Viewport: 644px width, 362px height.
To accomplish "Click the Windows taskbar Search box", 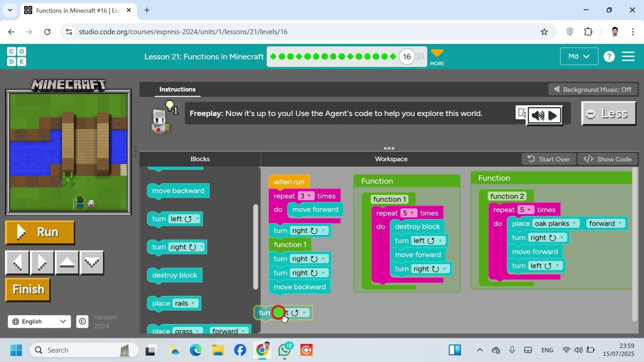I will coord(84,350).
